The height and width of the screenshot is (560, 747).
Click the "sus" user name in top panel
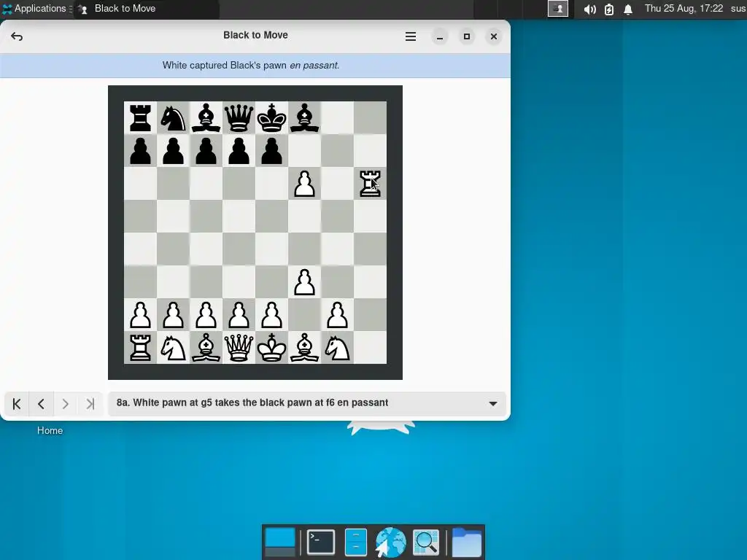[738, 9]
